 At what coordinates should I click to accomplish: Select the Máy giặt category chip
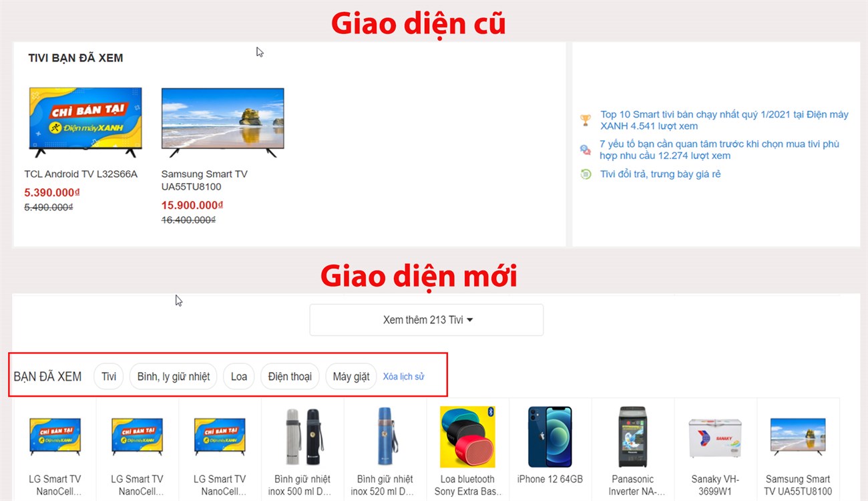point(351,377)
